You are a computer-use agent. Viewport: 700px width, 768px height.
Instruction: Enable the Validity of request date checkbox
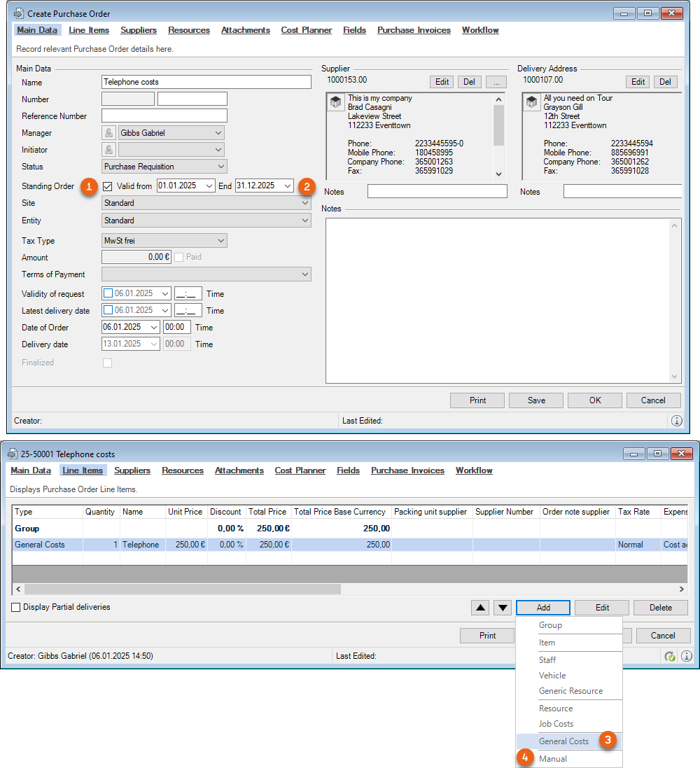(108, 293)
